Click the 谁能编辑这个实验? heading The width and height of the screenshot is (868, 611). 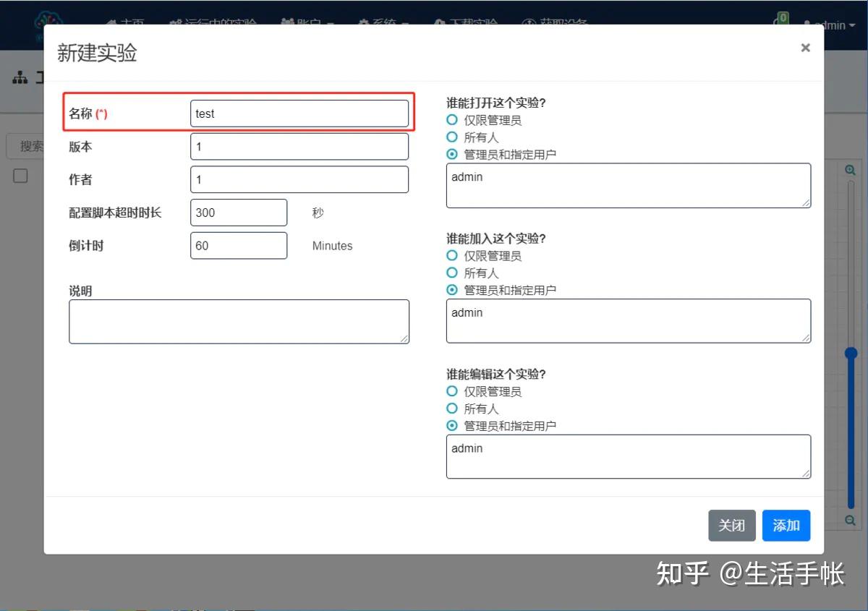(496, 374)
